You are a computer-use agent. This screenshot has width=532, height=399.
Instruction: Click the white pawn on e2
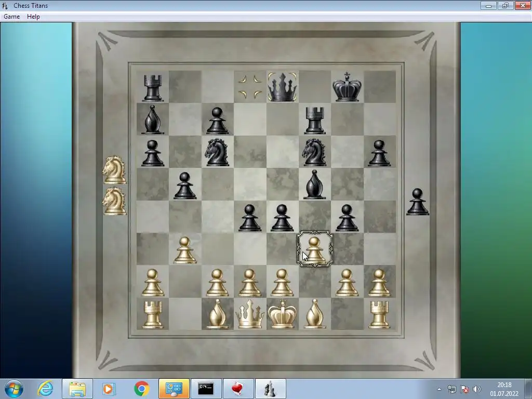(x=282, y=283)
